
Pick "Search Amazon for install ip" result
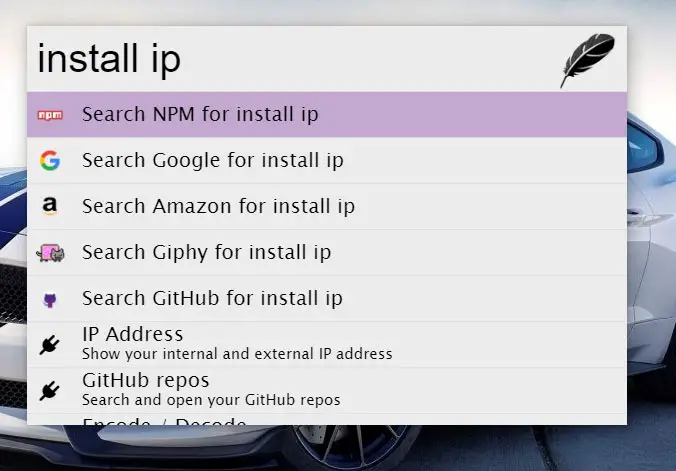click(x=218, y=207)
